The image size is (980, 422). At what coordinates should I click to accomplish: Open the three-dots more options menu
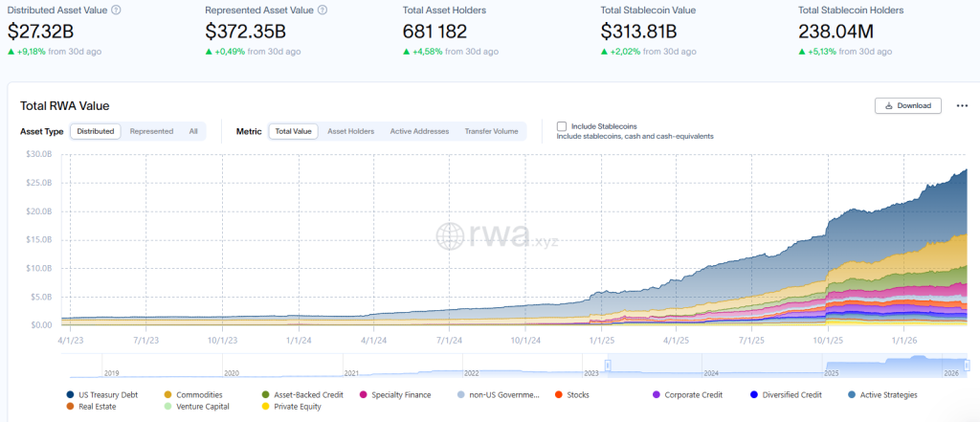(x=962, y=106)
